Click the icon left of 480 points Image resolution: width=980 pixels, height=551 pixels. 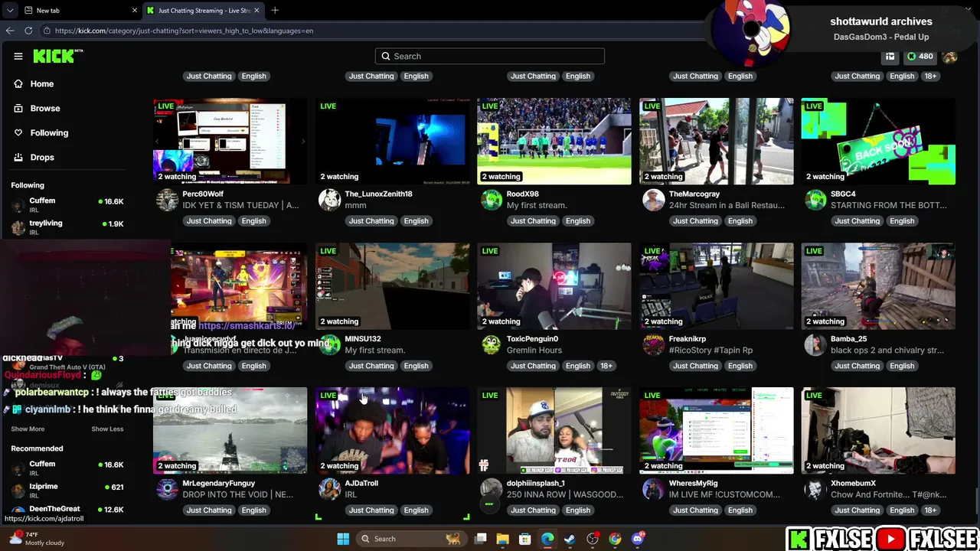coord(890,56)
